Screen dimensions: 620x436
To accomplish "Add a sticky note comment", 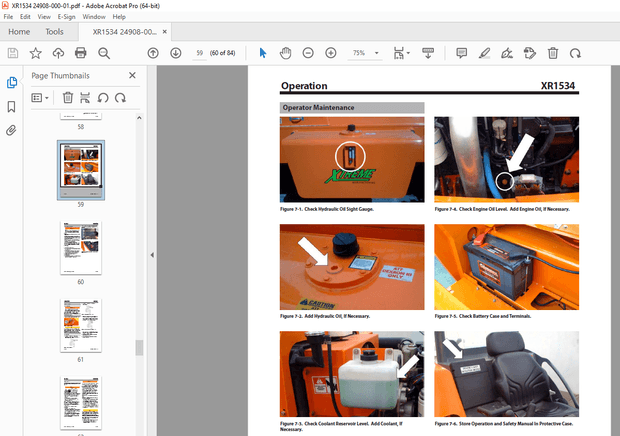I will click(461, 53).
